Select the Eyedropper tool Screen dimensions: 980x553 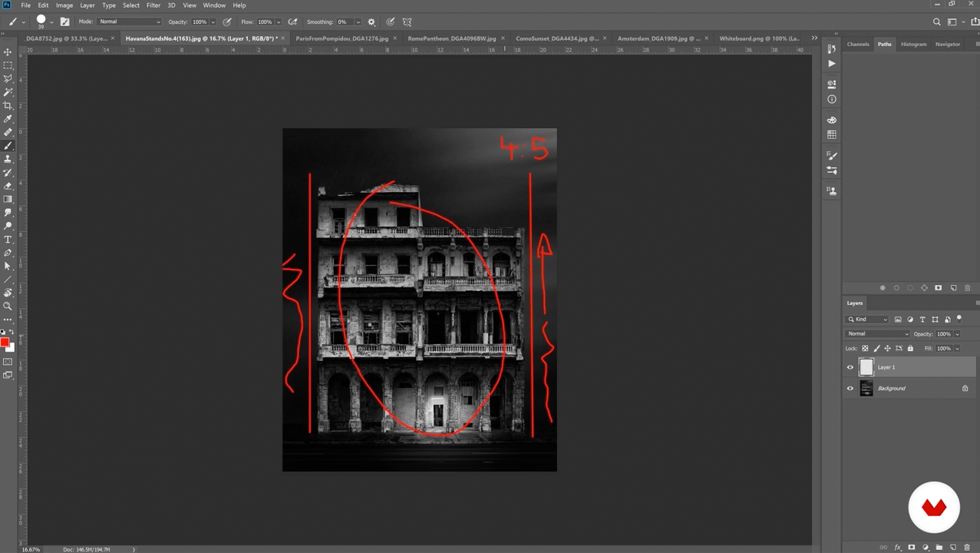coord(8,119)
